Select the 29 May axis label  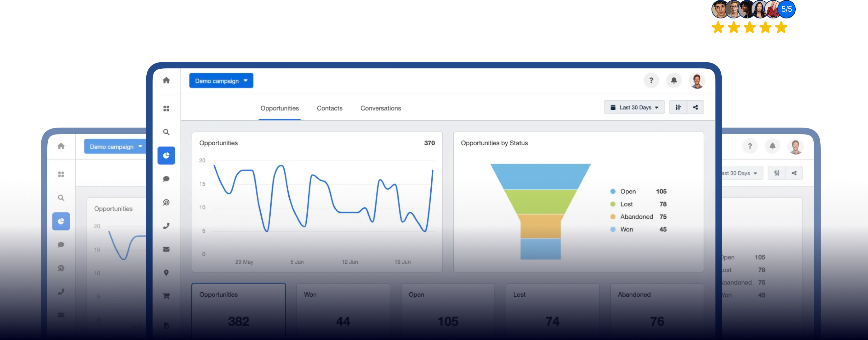click(244, 262)
